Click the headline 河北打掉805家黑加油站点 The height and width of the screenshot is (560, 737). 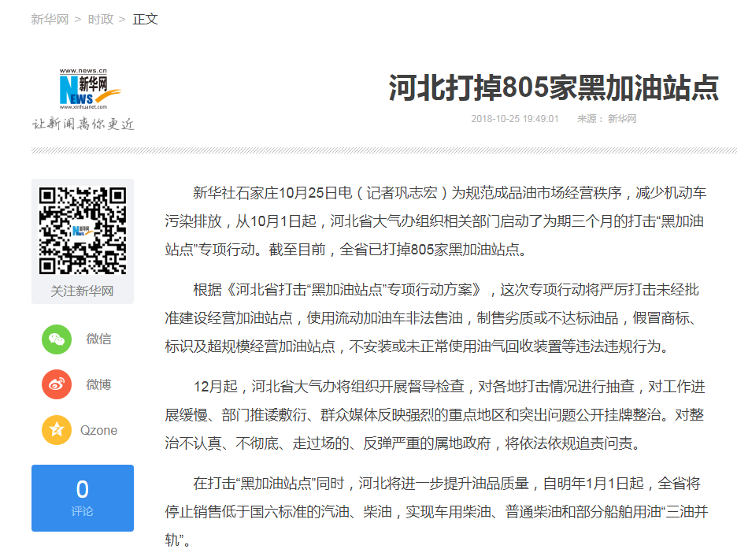tap(554, 88)
